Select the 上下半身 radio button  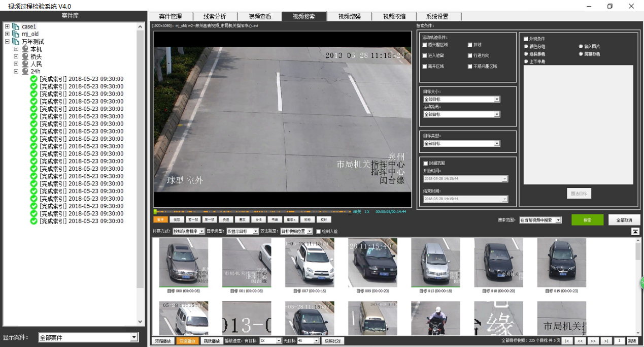526,61
